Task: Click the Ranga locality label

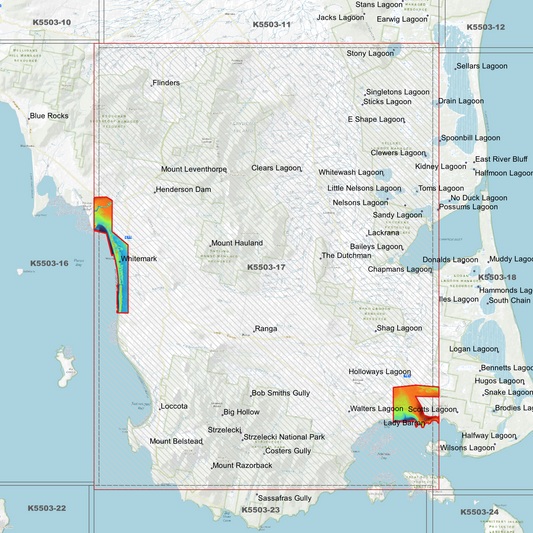Action: 266,329
